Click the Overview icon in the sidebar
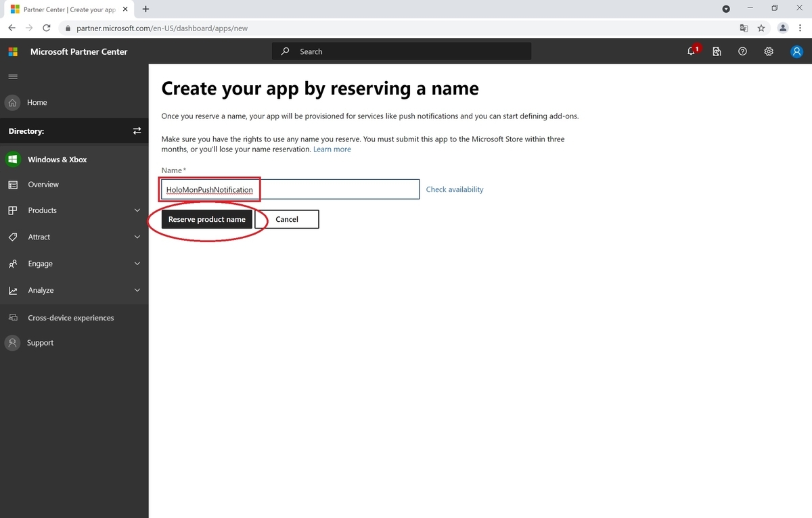812x518 pixels. (x=13, y=185)
